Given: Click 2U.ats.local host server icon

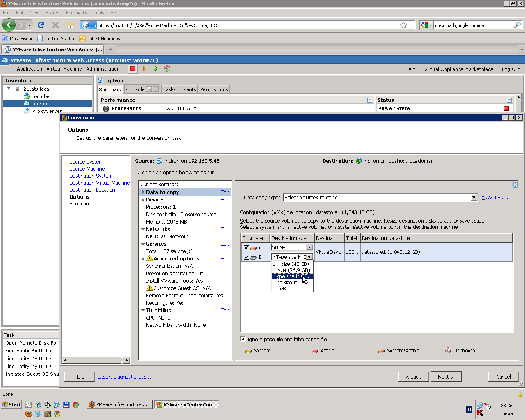Looking at the screenshot, I should click(18, 89).
